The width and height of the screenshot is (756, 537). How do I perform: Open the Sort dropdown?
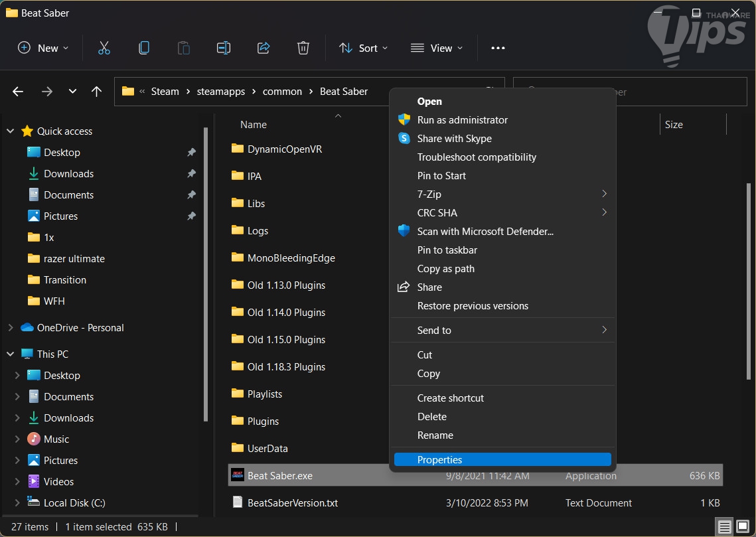(364, 48)
